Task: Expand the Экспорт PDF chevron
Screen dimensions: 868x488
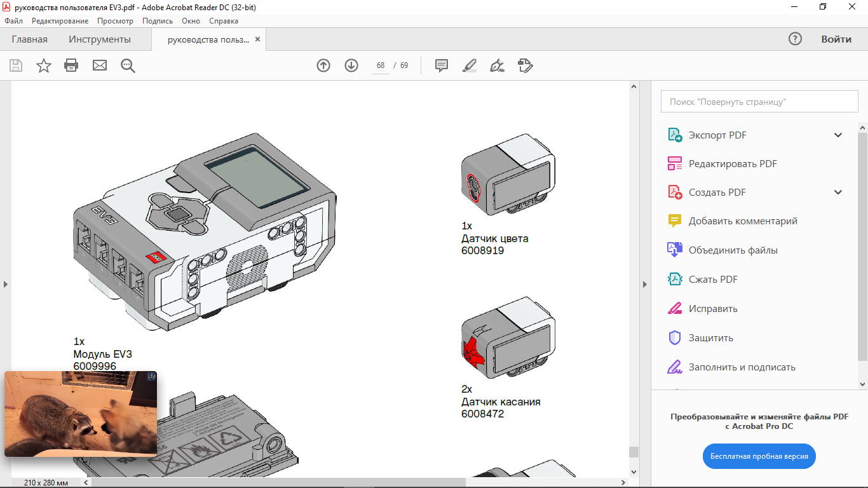Action: (x=838, y=135)
